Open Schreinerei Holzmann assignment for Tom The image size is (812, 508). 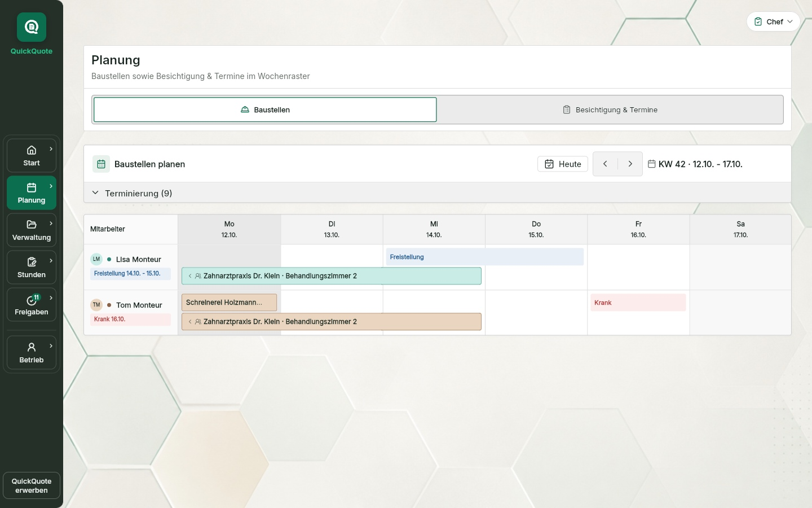[229, 303]
